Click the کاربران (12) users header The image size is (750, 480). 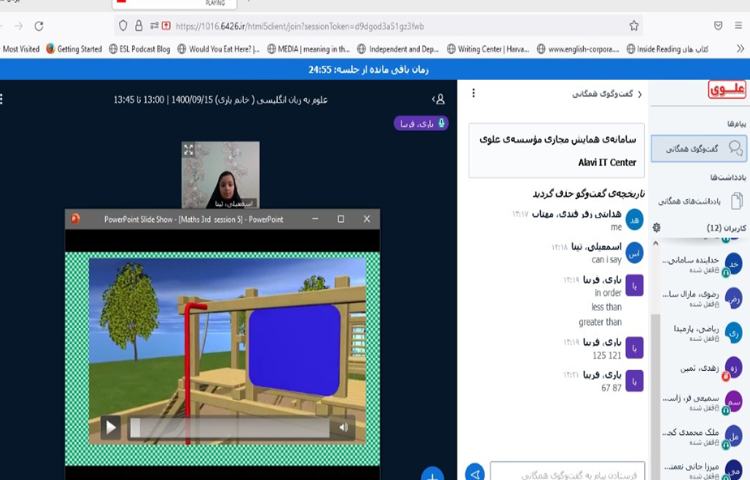726,228
